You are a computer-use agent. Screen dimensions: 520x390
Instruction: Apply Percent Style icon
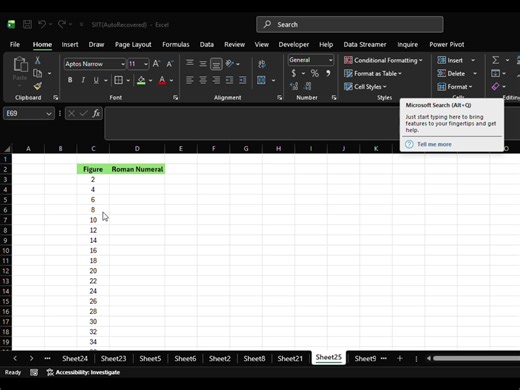315,73
